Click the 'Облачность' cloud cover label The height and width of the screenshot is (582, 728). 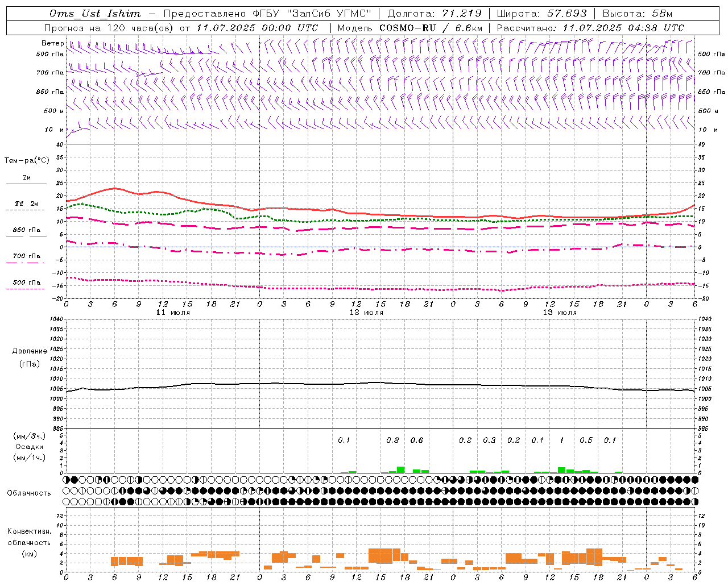click(x=29, y=493)
